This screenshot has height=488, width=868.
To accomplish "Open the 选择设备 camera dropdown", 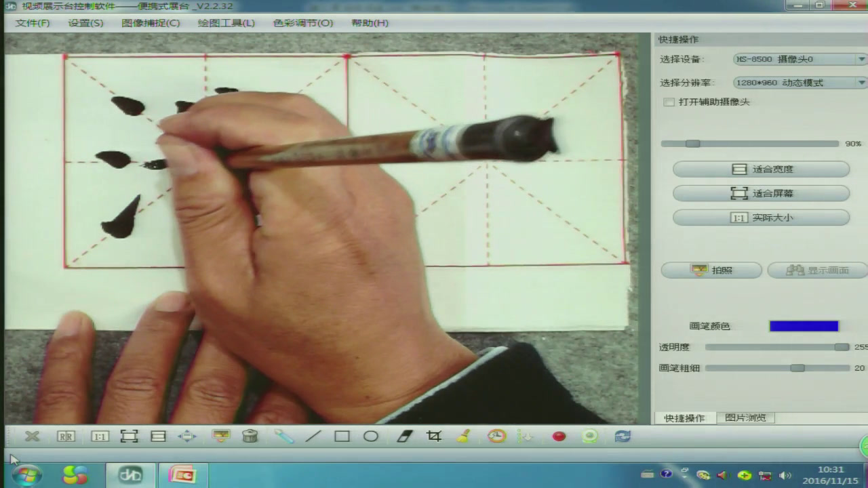I will (x=800, y=60).
